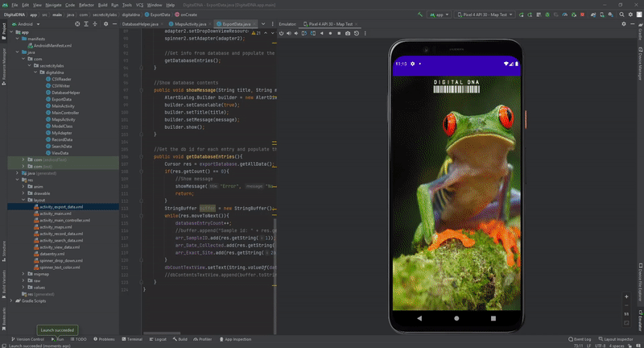644x348 pixels.
Task: Open Version Control tool window
Action: [27, 339]
